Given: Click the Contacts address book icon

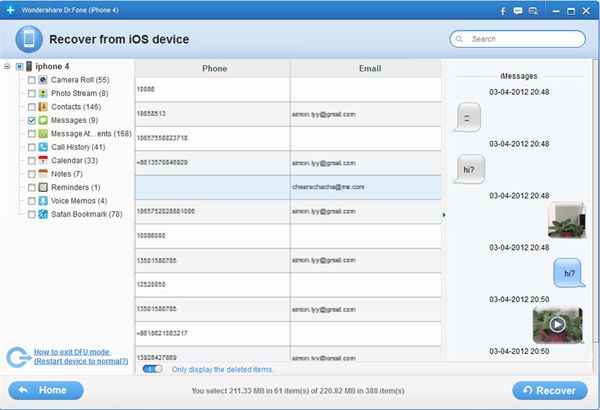Looking at the screenshot, I should coord(43,107).
